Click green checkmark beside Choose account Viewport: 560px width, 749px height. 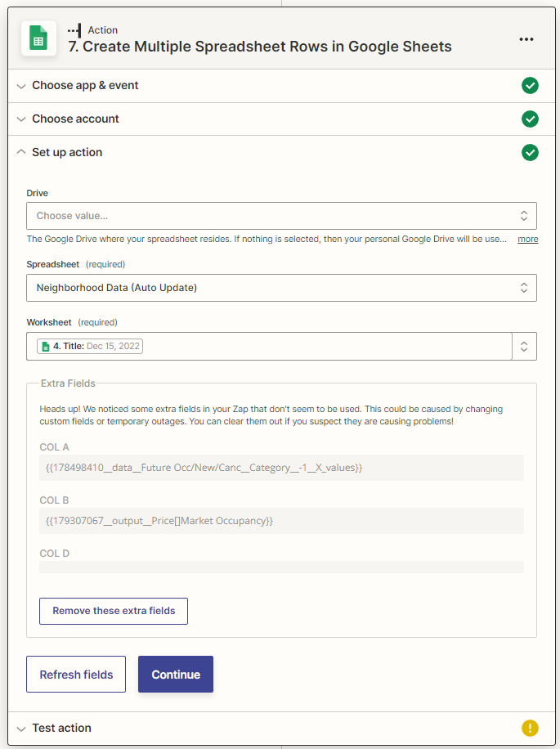pos(530,119)
